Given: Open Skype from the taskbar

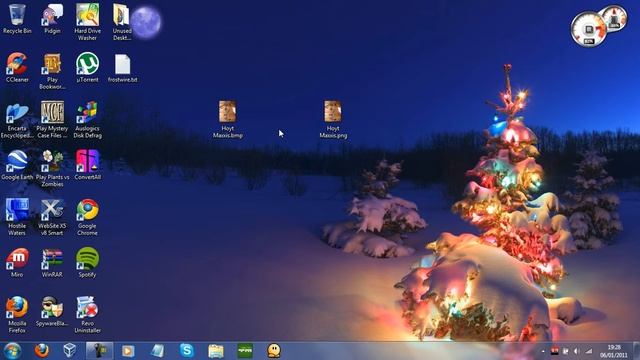Looking at the screenshot, I should (x=187, y=351).
